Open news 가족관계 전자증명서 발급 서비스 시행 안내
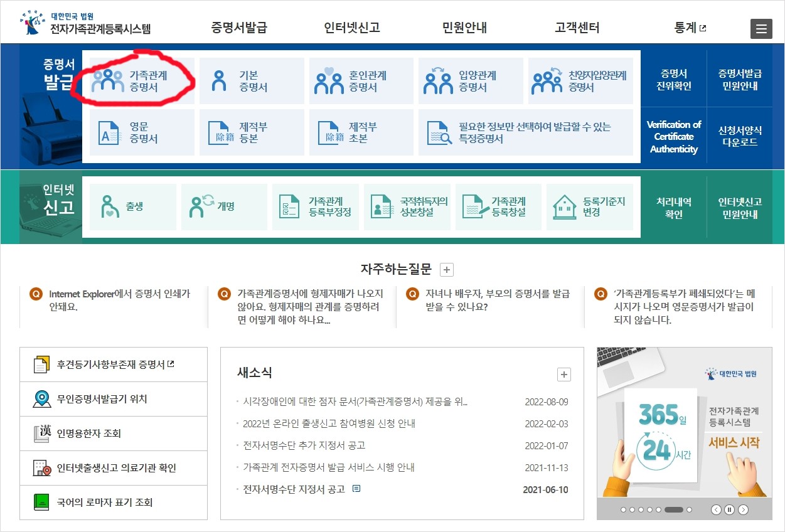This screenshot has width=785, height=532. coord(329,467)
